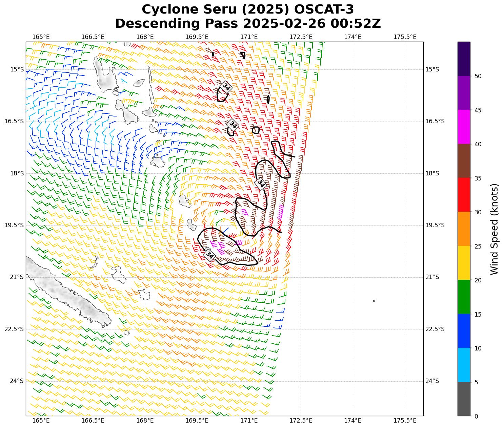
Task: Click the light blue 5-10 knot colorbar band
Action: [x=464, y=365]
